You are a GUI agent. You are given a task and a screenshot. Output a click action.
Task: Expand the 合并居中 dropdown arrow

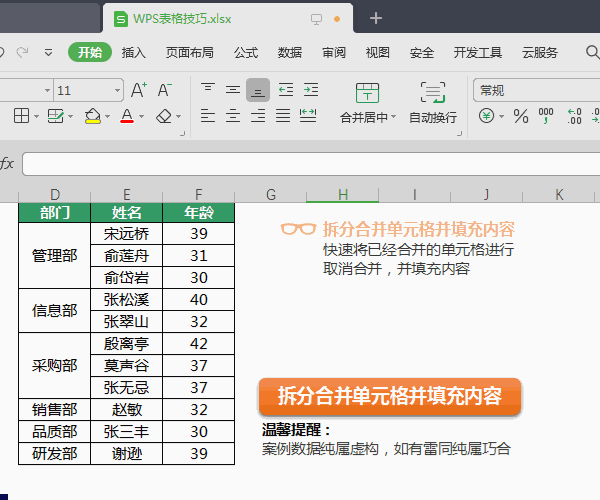tap(393, 117)
